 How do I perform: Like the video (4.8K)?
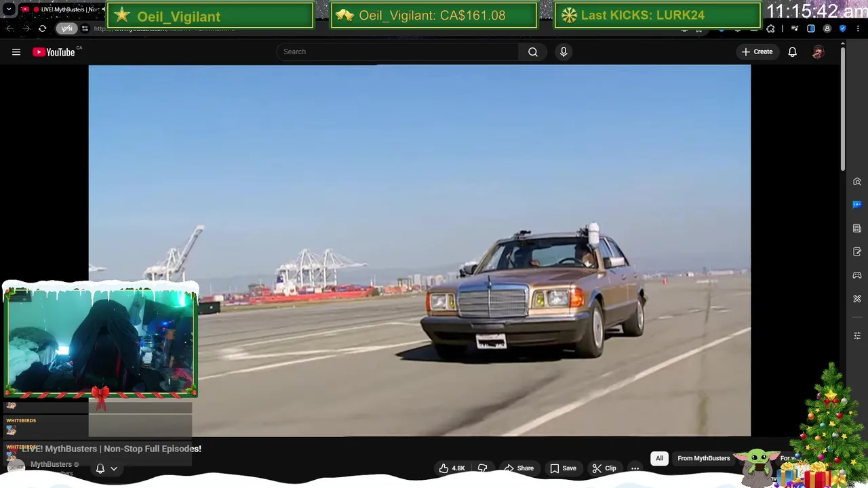(452, 468)
